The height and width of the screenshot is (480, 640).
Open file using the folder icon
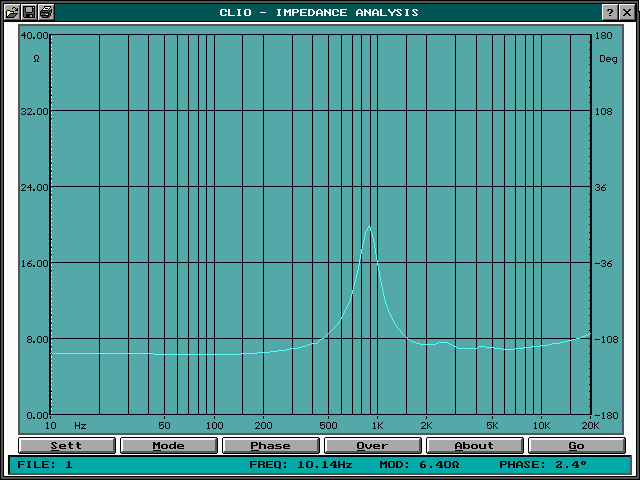click(12, 12)
